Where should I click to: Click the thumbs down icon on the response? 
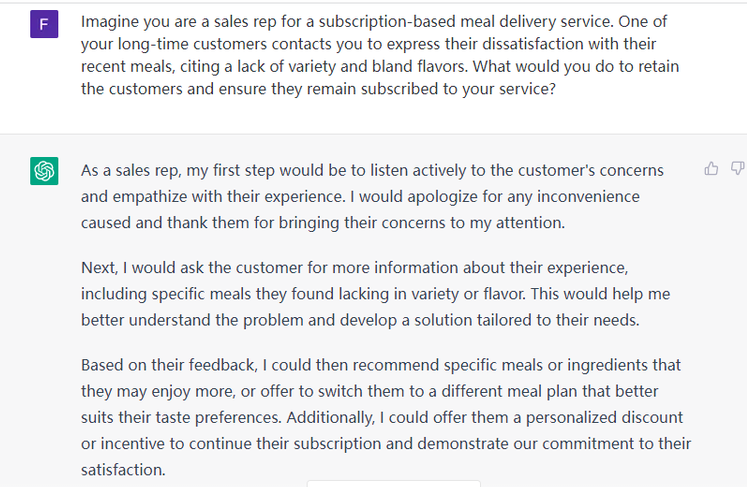[x=738, y=168]
